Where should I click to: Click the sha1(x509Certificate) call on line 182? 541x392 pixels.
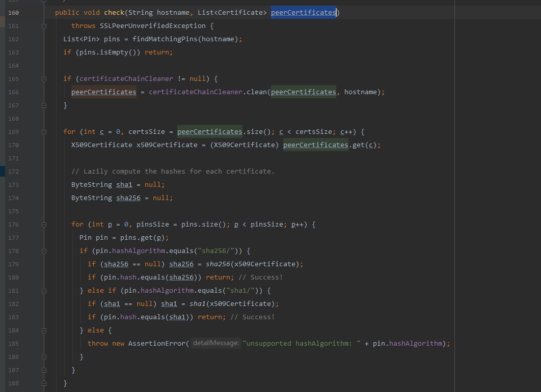coord(232,304)
